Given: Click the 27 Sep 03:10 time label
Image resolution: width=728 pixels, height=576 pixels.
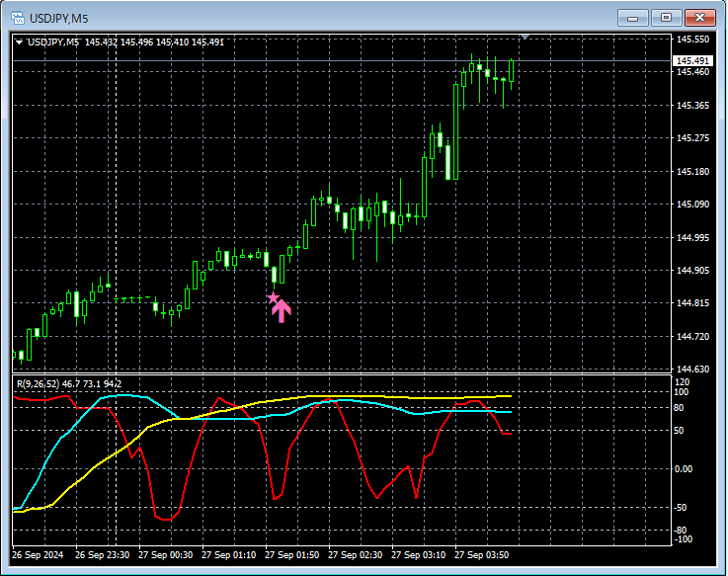Looking at the screenshot, I should pos(418,554).
